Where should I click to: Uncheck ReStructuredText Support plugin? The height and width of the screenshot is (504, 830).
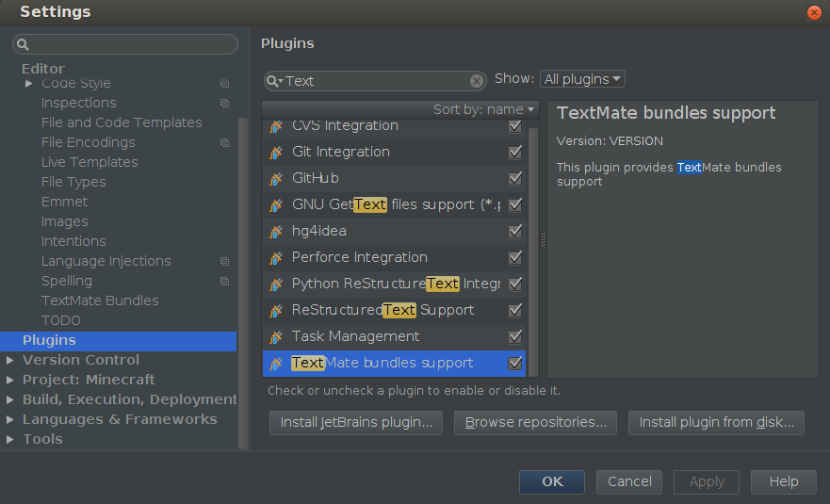515,311
